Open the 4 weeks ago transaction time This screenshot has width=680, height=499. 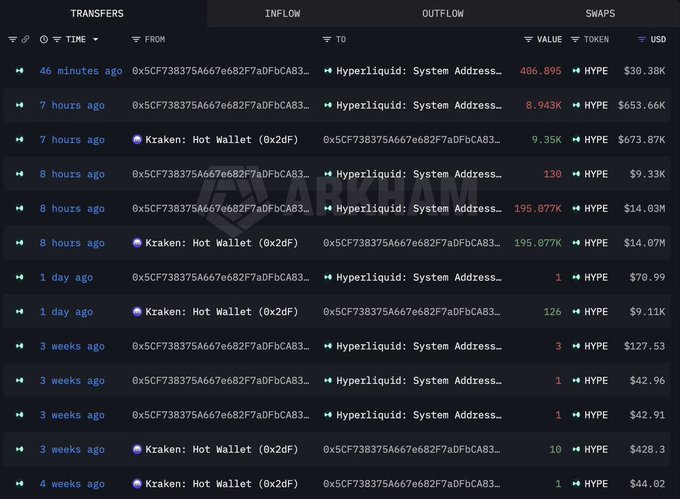click(72, 484)
